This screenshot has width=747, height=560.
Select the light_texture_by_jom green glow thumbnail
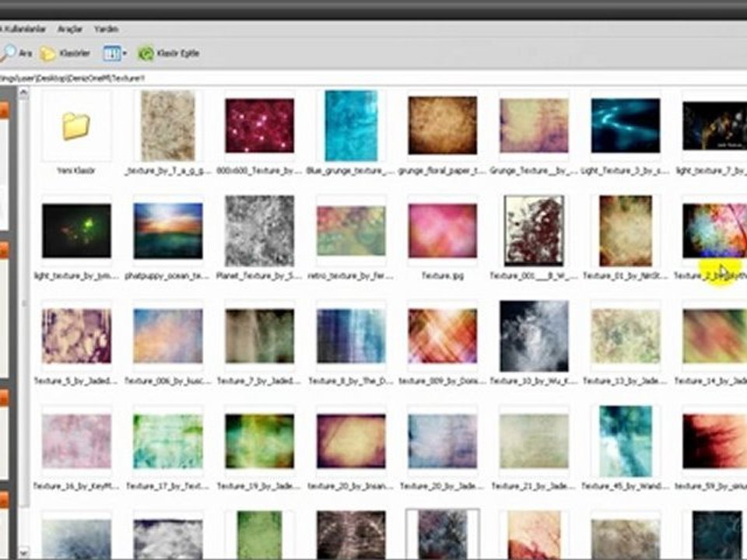click(76, 231)
